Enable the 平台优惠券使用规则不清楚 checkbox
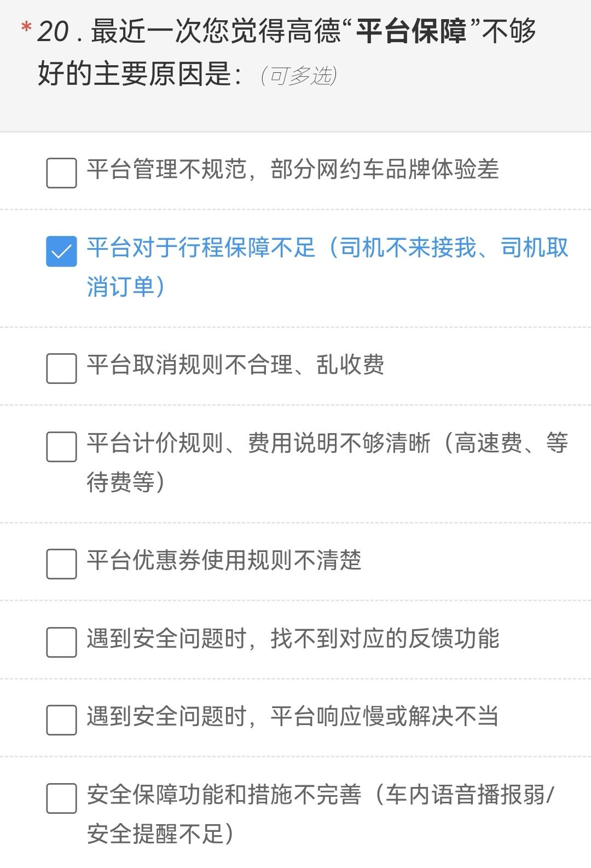This screenshot has width=591, height=868. (61, 564)
